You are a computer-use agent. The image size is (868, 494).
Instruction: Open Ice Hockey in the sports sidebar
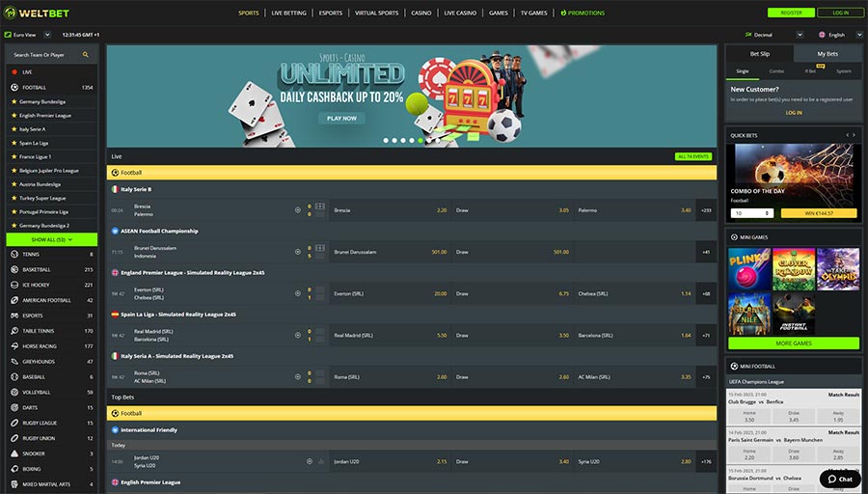point(51,286)
